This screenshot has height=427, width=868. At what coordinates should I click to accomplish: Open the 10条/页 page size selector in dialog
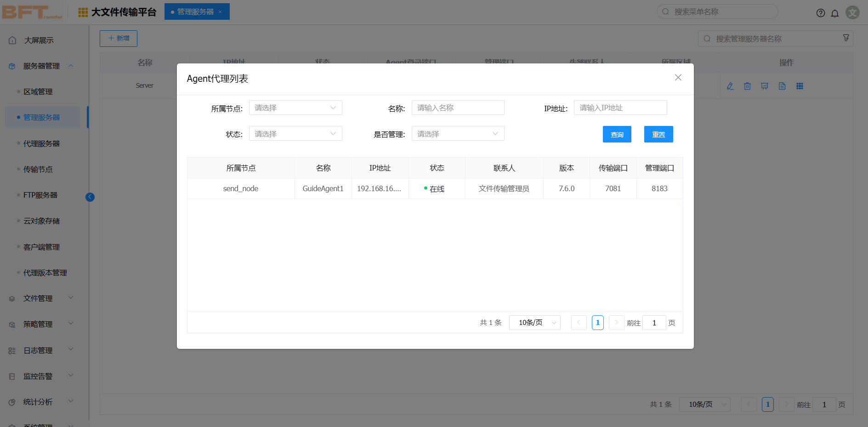coord(534,323)
